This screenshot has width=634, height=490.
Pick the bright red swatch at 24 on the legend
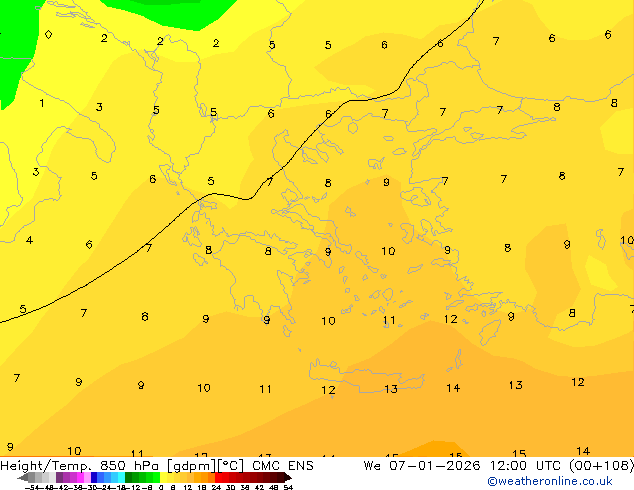pos(218,477)
